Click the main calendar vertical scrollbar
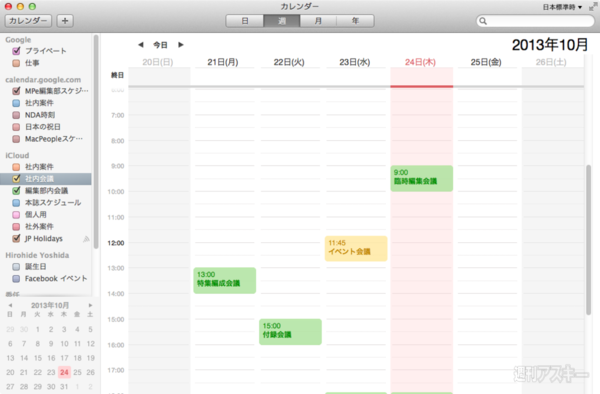 (589, 239)
